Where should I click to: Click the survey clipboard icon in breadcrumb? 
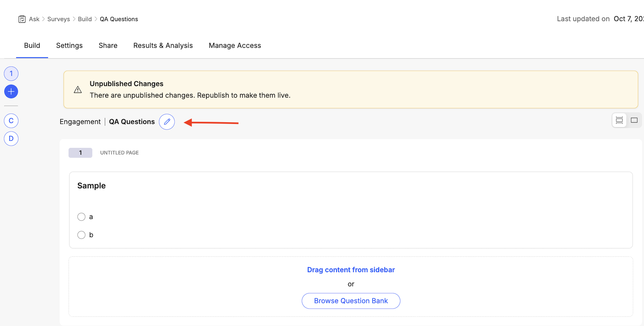[22, 19]
